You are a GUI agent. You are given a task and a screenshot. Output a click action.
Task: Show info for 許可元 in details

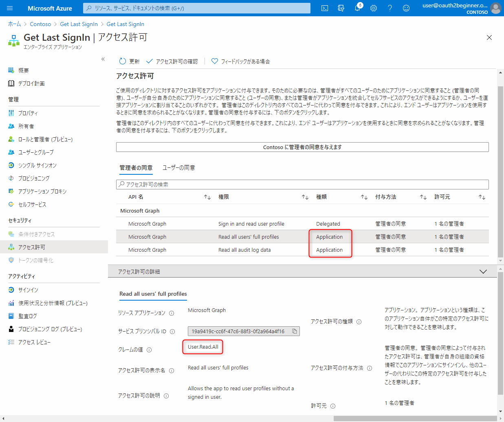coord(333,406)
